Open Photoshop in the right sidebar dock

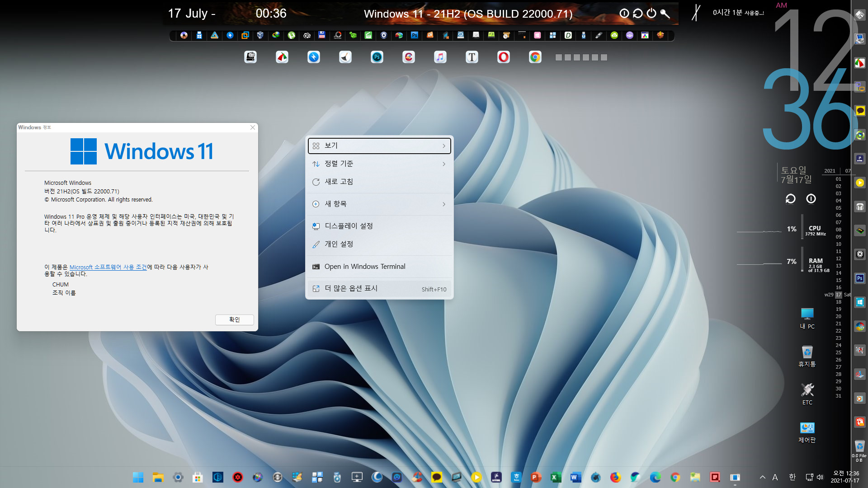[x=860, y=278]
